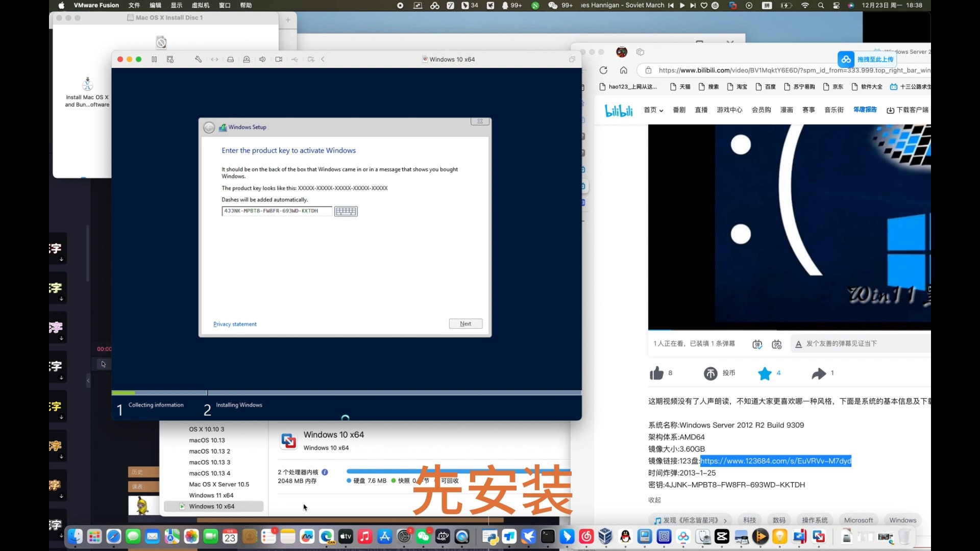
Task: Share the video with the arrow icon
Action: point(819,373)
